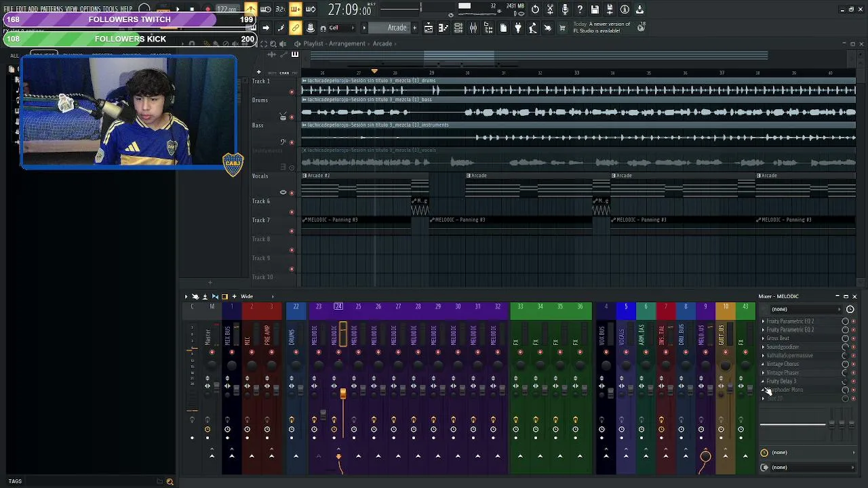This screenshot has width=868, height=488.
Task: Open the PATTERNS menu
Action: 52,9
